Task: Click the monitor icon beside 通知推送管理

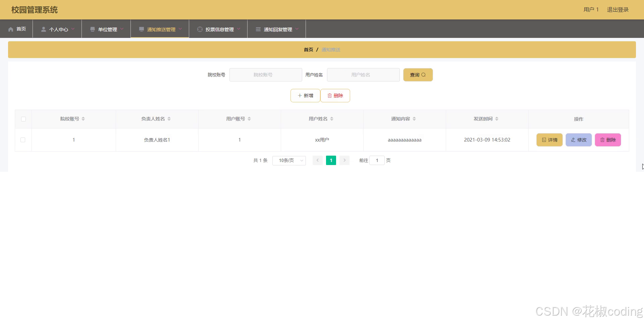Action: tap(142, 29)
